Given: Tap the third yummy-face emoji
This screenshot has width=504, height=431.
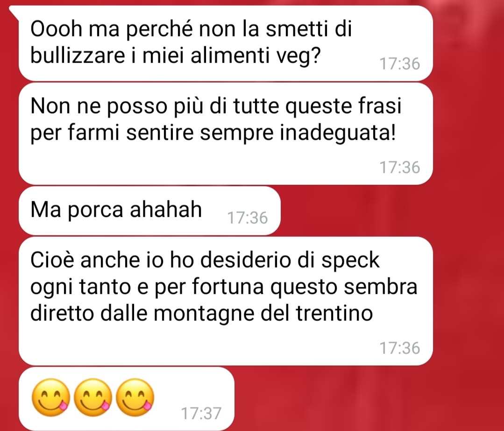Looking at the screenshot, I should [135, 397].
